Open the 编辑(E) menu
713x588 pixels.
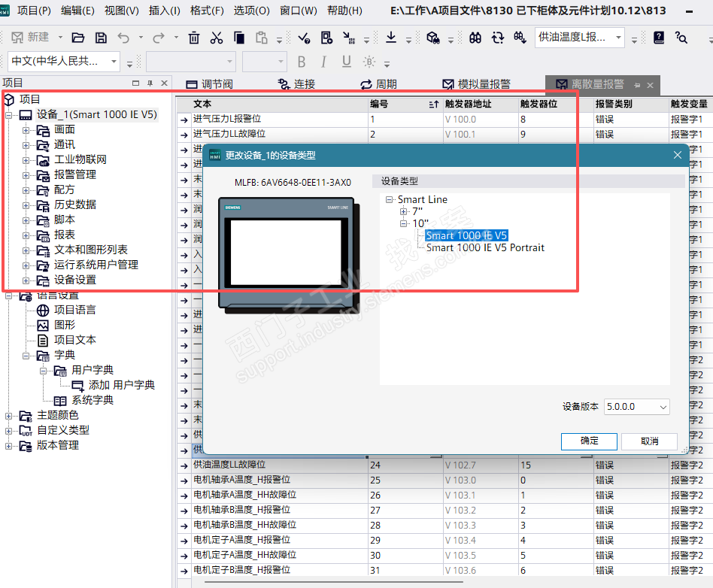pos(77,11)
